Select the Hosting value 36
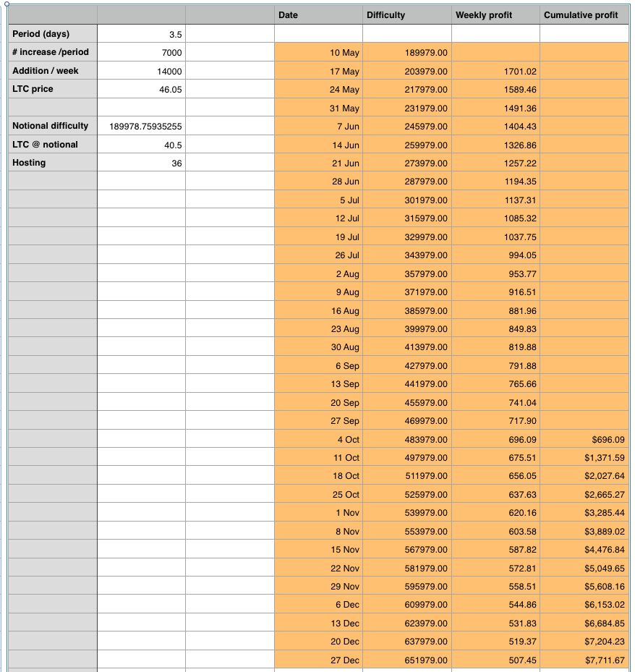This screenshot has width=635, height=672. pyautogui.click(x=142, y=163)
